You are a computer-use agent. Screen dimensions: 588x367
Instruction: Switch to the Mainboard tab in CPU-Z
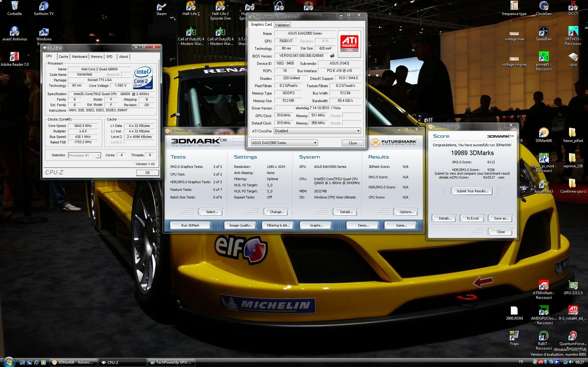pyautogui.click(x=79, y=57)
